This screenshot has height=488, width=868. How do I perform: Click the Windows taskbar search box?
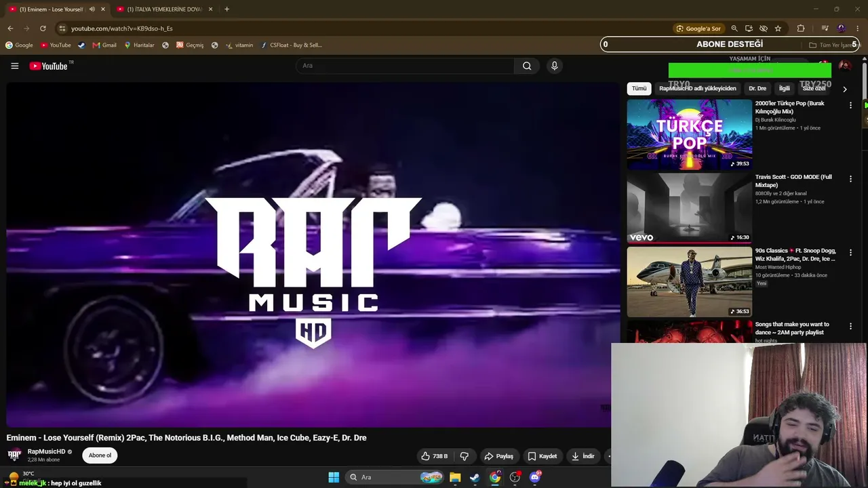click(x=395, y=477)
